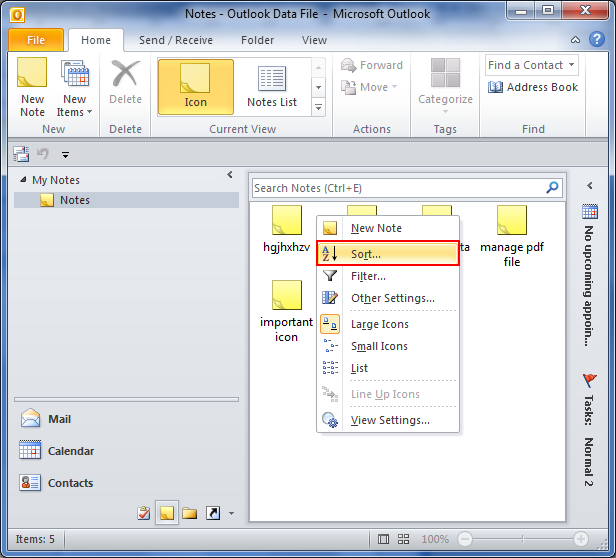Click the Tasks flag icon
The height and width of the screenshot is (558, 616).
(x=590, y=380)
